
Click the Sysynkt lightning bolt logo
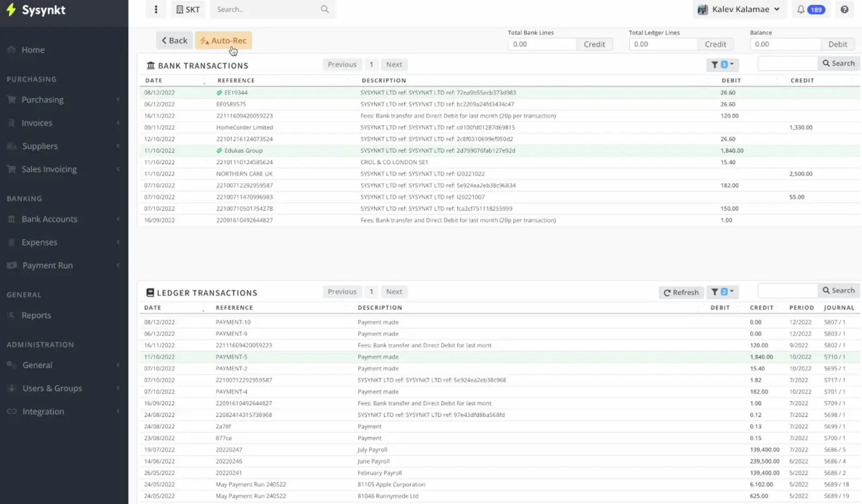click(x=11, y=10)
